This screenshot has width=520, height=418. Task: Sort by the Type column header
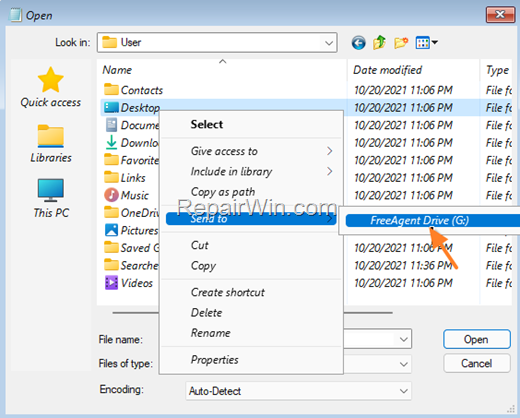497,70
